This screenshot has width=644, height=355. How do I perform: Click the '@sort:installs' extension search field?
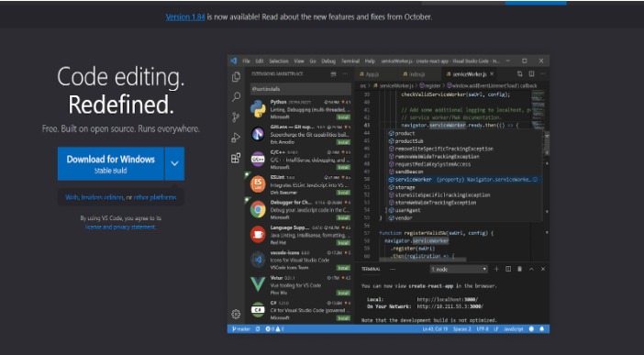click(301, 89)
